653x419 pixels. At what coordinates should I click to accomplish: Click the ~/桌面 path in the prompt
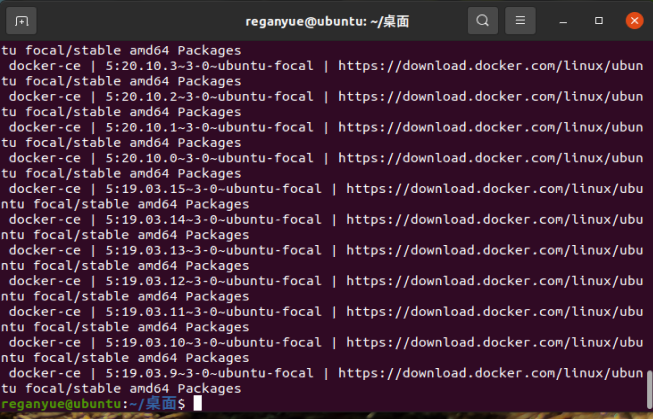[153, 404]
